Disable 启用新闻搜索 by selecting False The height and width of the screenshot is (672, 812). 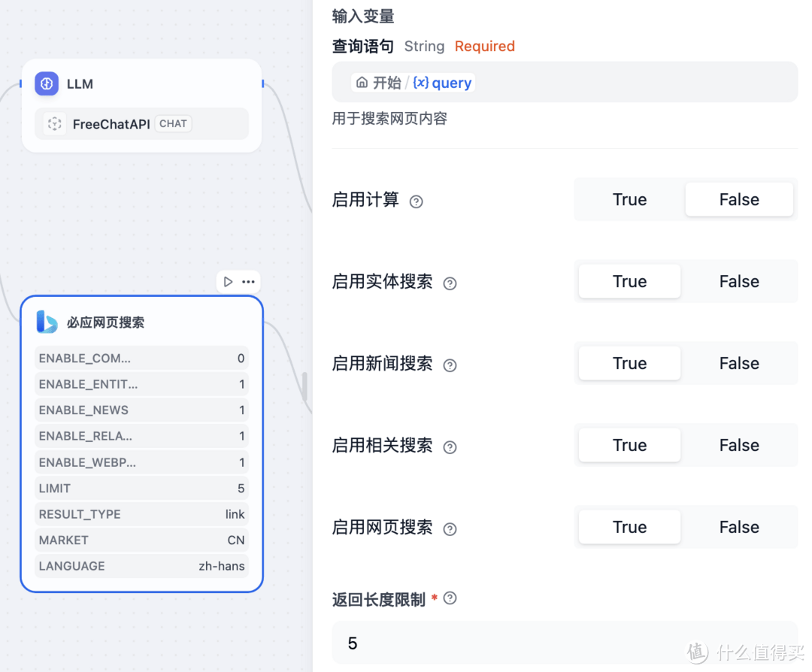(x=738, y=363)
